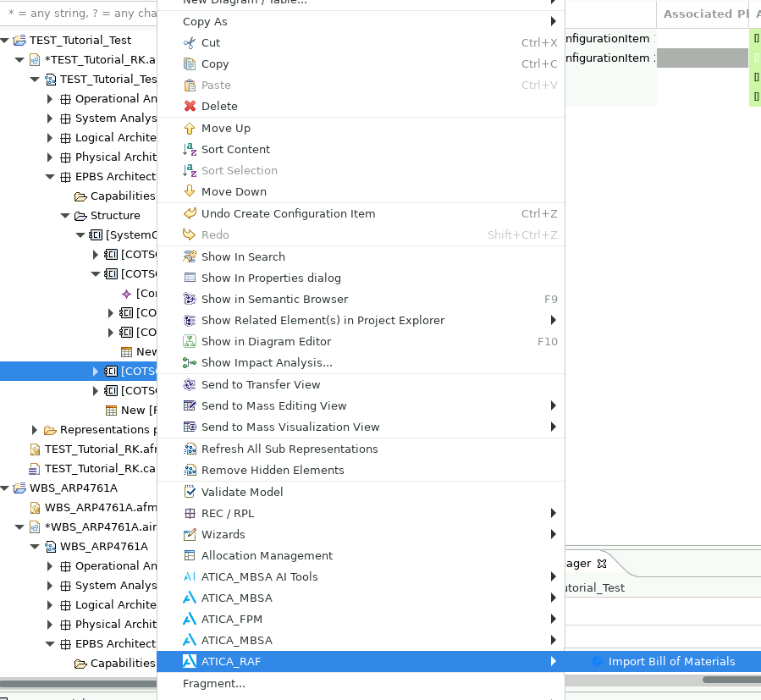
Task: Click the Remove Hidden Elements icon
Action: [x=190, y=471]
